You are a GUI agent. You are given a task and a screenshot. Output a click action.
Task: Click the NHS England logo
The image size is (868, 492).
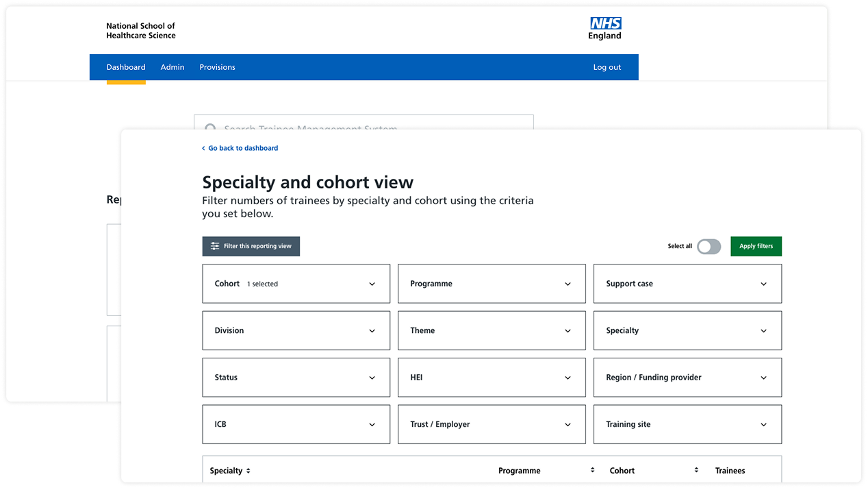(604, 29)
